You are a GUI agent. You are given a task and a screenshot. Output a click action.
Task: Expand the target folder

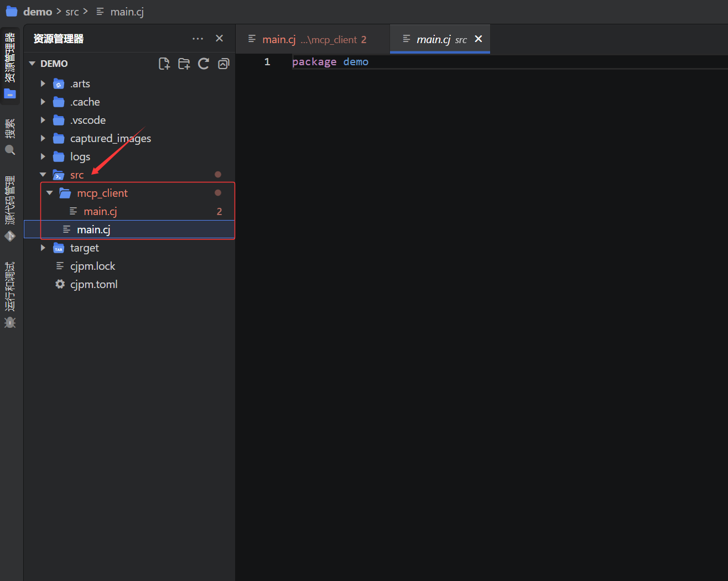[43, 248]
